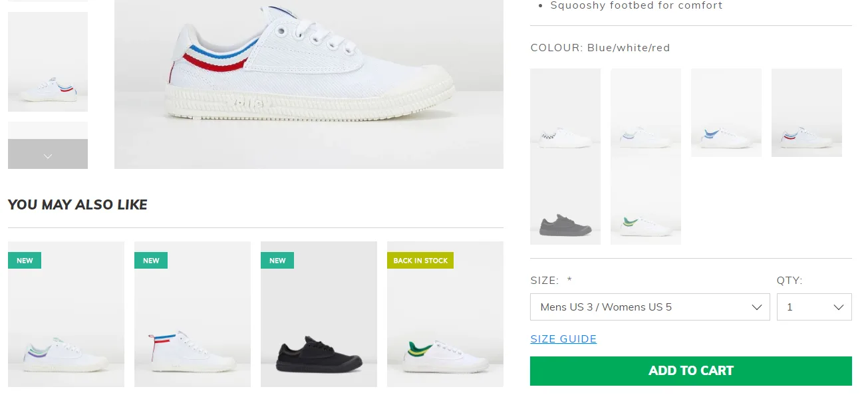
Task: Click the Add to Cart button
Action: click(x=690, y=371)
